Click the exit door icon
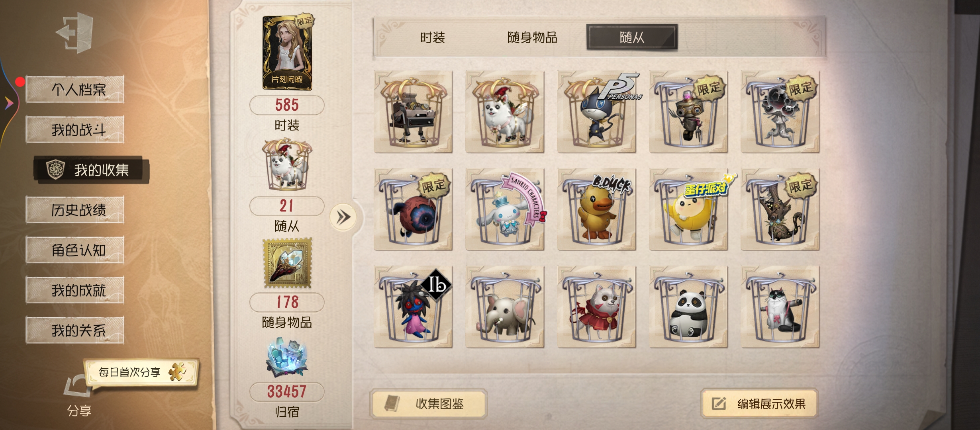This screenshot has width=980, height=430. click(75, 33)
